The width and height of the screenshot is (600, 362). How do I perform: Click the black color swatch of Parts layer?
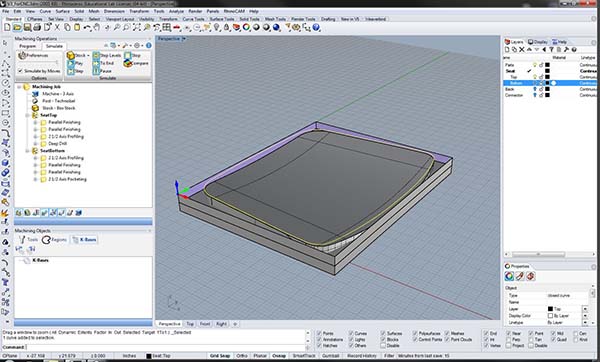tap(547, 65)
